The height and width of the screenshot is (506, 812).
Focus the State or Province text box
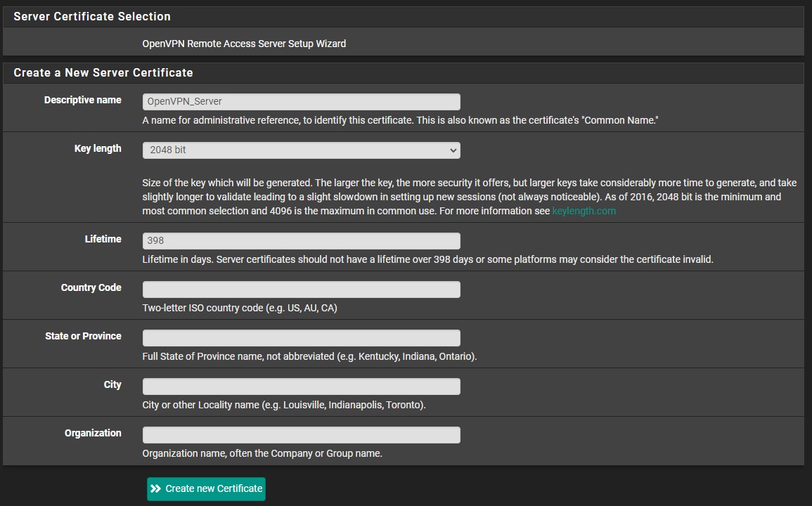click(302, 338)
